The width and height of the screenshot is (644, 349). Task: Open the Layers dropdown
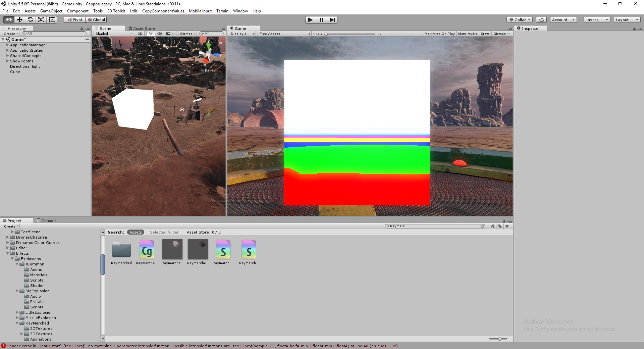597,20
